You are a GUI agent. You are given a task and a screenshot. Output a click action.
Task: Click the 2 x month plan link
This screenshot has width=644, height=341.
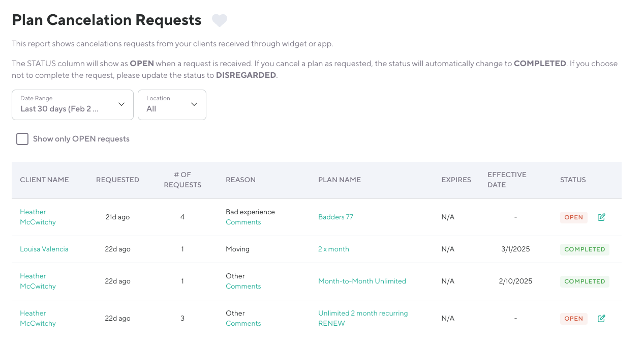[333, 249]
